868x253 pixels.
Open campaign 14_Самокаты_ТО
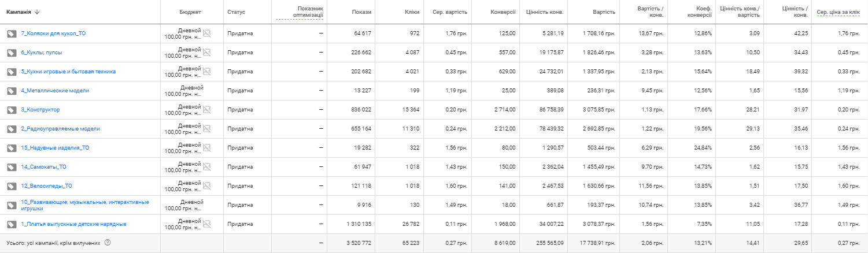point(43,167)
